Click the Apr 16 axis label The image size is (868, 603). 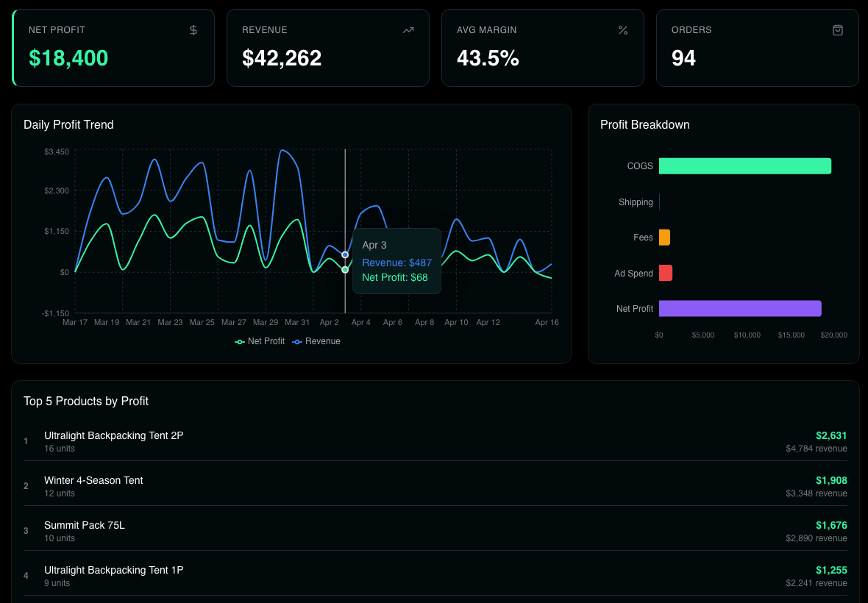click(547, 322)
